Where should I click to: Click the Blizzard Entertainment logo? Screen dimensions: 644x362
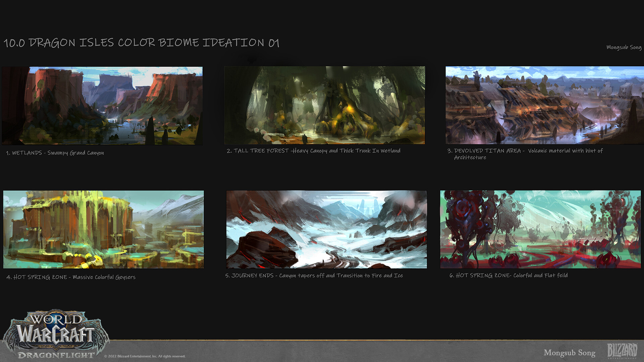click(622, 351)
